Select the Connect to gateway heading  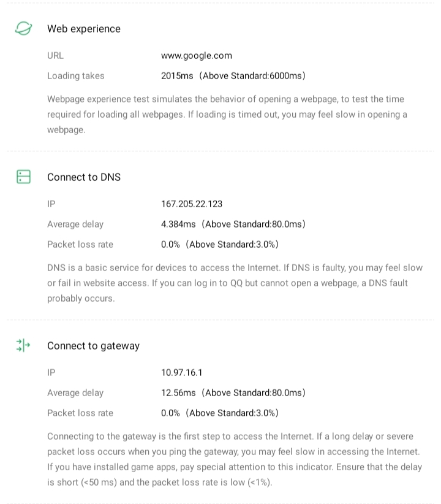93,346
